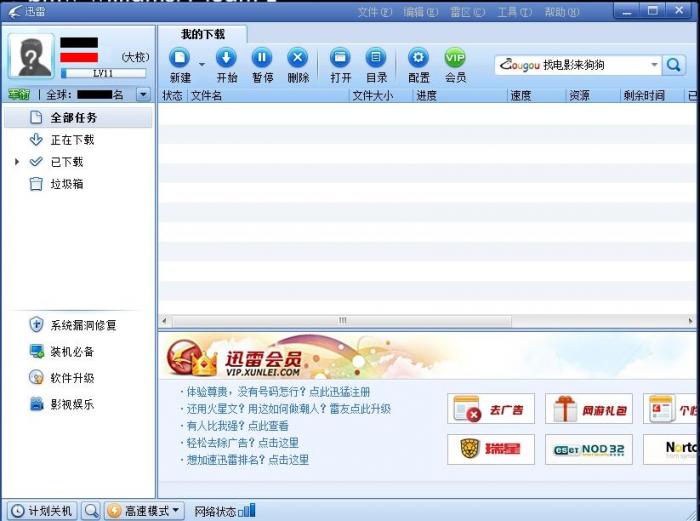Click the user avatar picture
The width and height of the screenshot is (700, 521).
31,56
